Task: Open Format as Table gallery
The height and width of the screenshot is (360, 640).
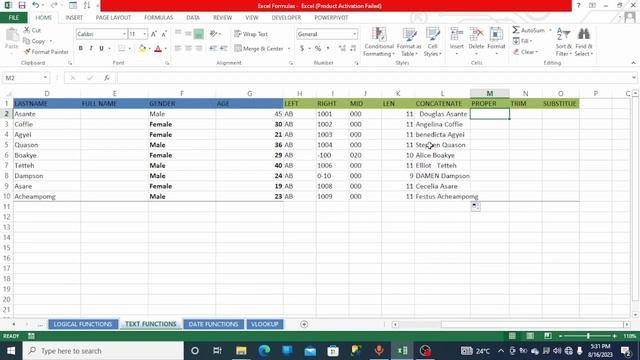Action: pyautogui.click(x=409, y=42)
